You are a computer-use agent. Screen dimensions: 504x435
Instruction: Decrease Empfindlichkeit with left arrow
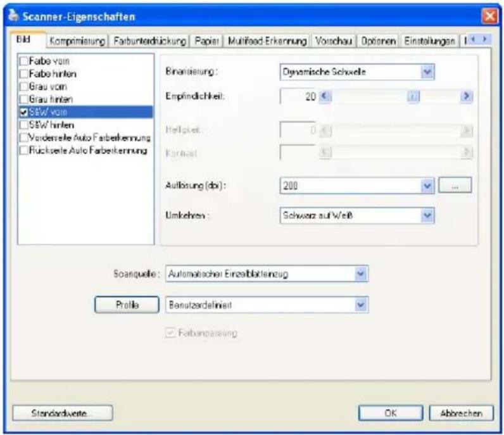coord(325,96)
